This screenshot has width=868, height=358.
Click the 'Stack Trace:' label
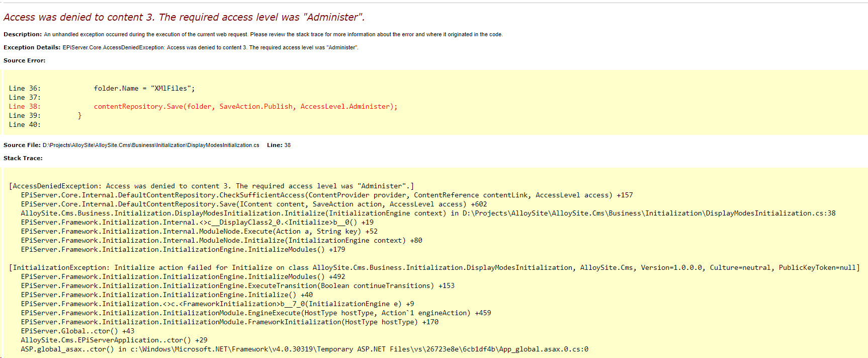tap(23, 158)
